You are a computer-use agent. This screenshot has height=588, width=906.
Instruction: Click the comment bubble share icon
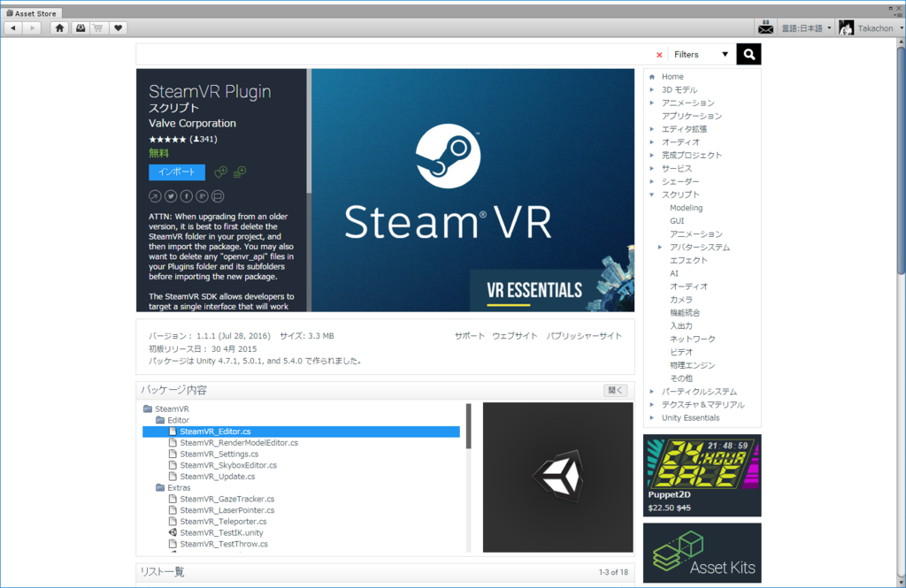[x=218, y=196]
